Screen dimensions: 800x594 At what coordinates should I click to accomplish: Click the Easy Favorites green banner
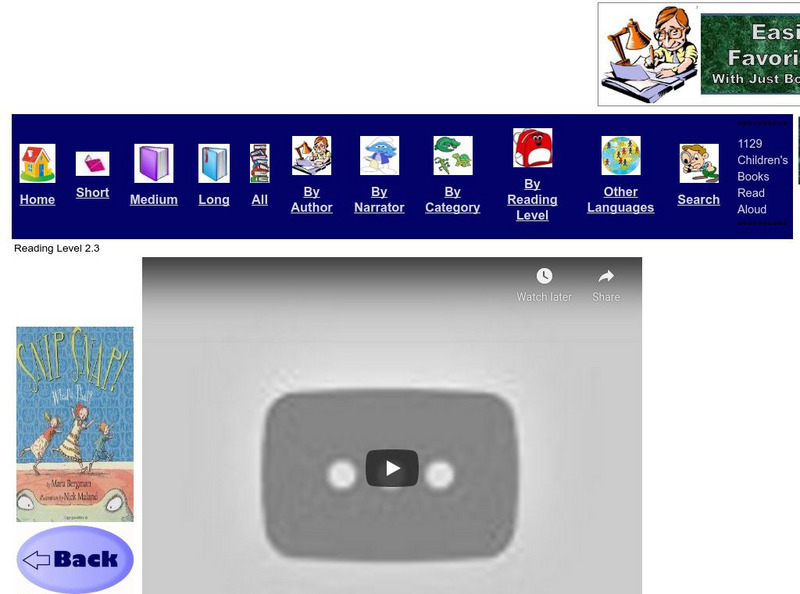[x=750, y=54]
